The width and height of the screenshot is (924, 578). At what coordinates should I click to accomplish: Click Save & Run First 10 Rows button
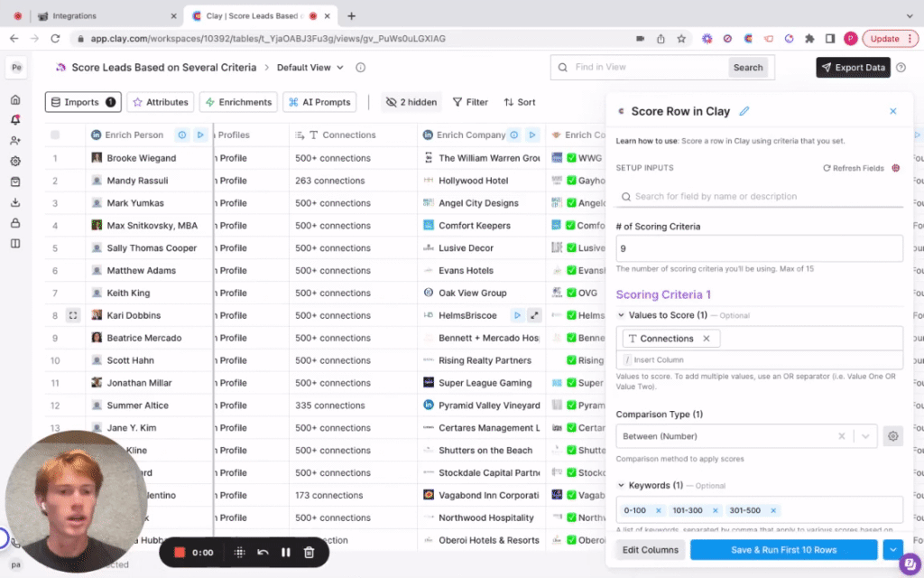coord(783,550)
